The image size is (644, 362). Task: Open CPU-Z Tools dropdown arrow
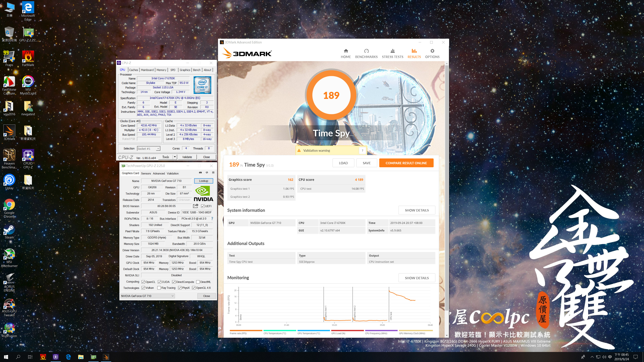[x=175, y=157]
